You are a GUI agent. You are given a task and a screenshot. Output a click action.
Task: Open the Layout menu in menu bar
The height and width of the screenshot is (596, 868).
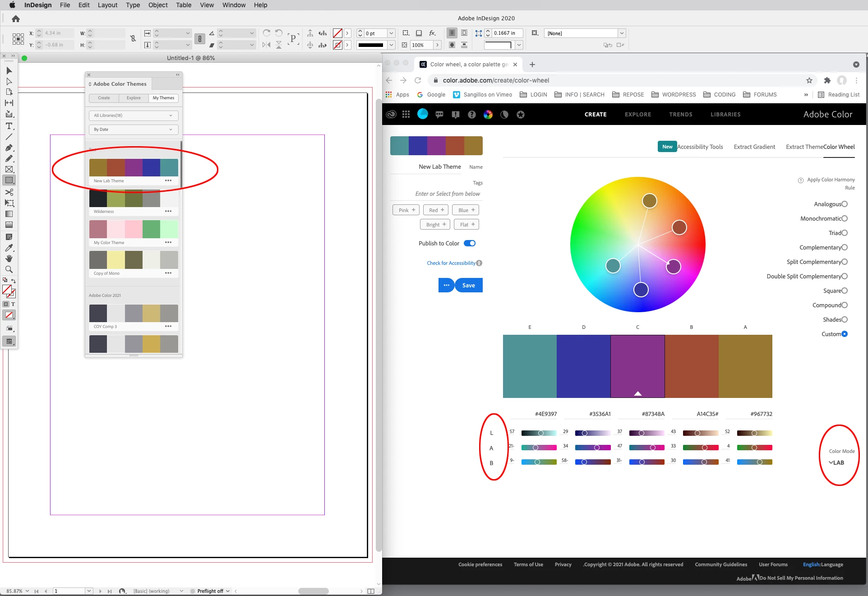pos(107,5)
